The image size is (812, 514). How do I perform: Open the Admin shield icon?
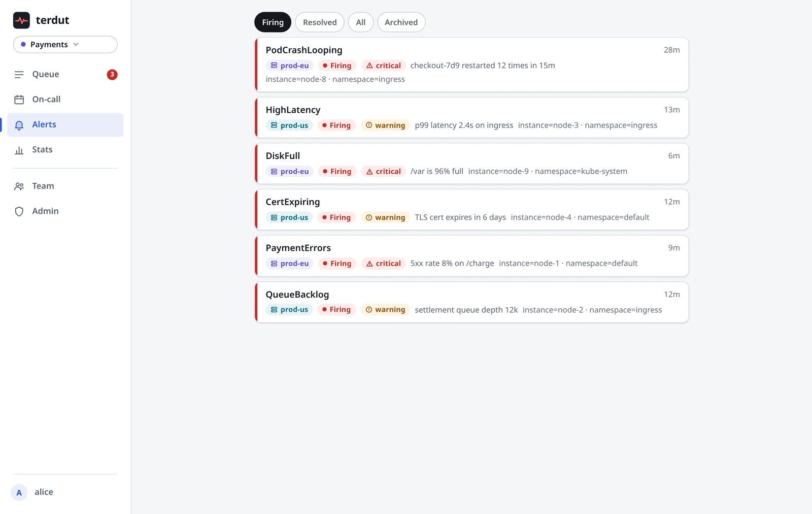(19, 211)
